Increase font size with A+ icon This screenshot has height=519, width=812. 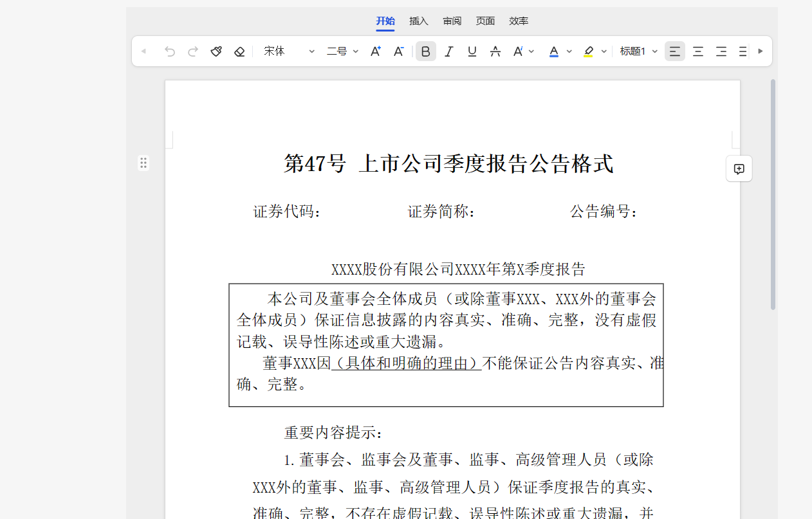tap(376, 51)
